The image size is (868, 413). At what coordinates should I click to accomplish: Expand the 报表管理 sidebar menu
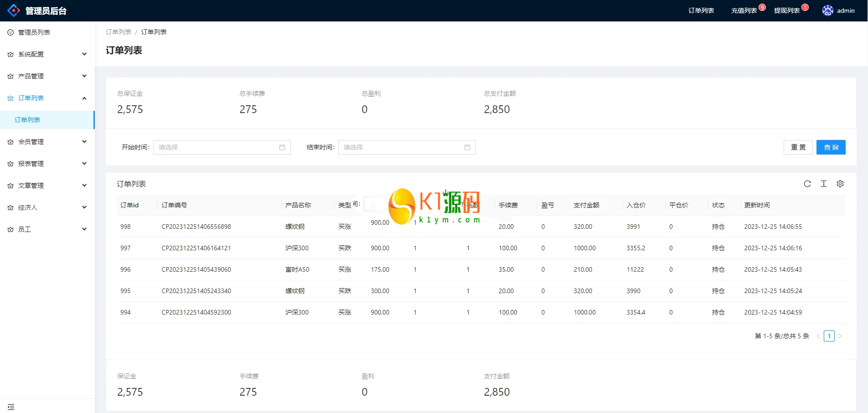pyautogui.click(x=47, y=164)
